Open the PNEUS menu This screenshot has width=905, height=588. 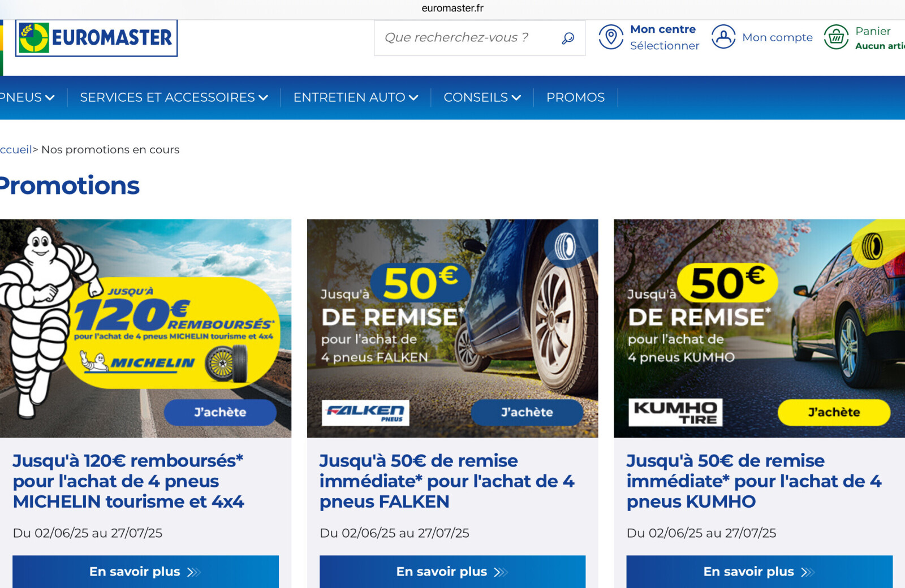click(x=27, y=97)
